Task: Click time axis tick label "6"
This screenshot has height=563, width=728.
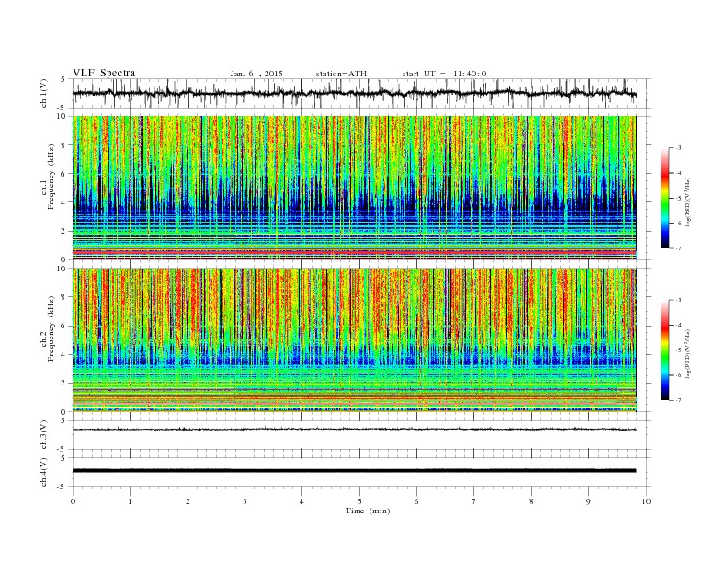Action: click(416, 501)
